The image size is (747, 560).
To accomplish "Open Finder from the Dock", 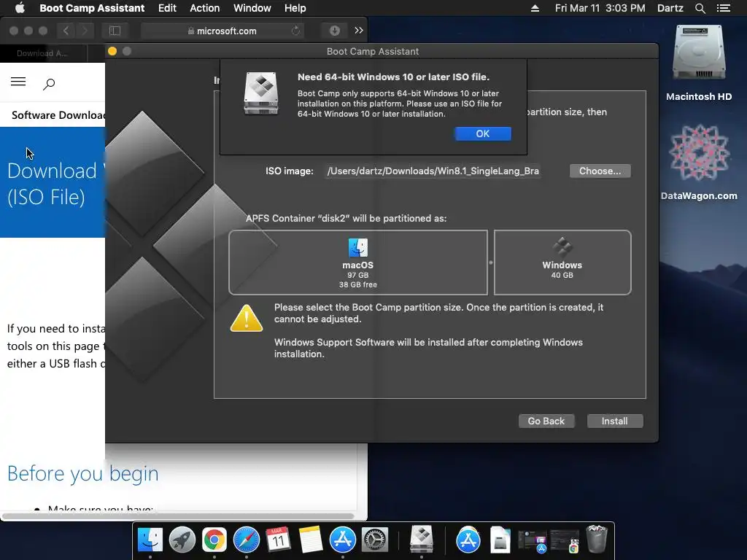I will (x=150, y=540).
